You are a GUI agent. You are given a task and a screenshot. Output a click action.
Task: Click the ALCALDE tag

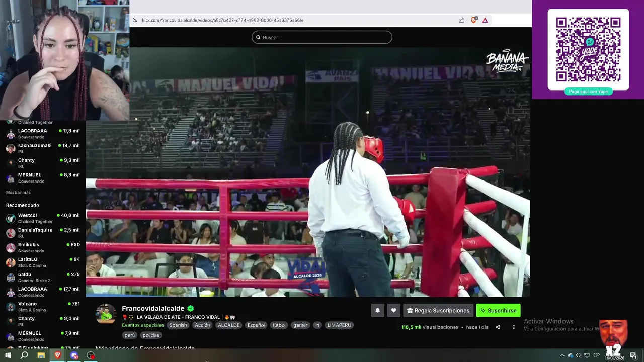(228, 325)
